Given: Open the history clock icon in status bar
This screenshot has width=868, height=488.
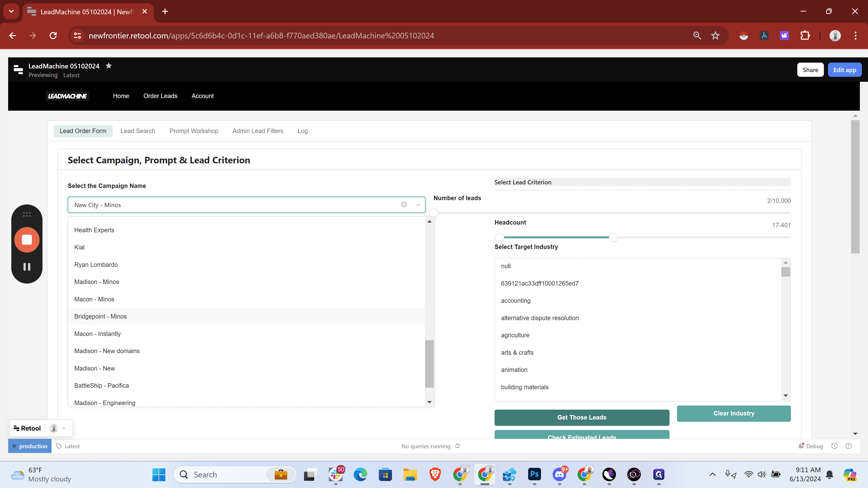Looking at the screenshot, I should (x=834, y=446).
